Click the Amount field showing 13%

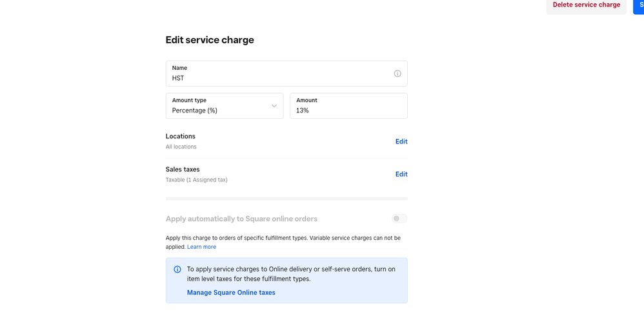click(348, 110)
